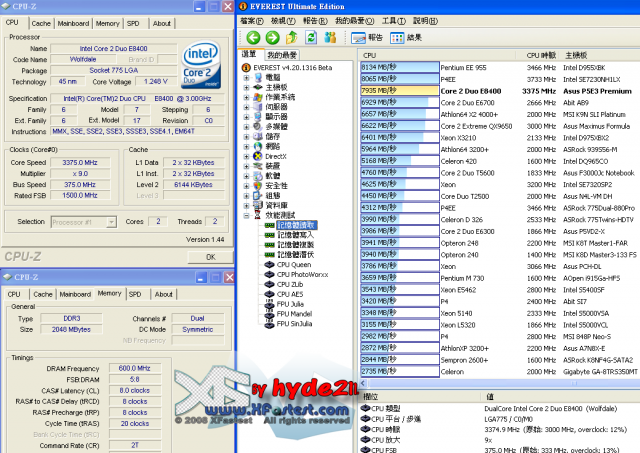This screenshot has height=453, width=640.
Task: Sort by the CPU 時脈 clock column header
Action: click(541, 55)
